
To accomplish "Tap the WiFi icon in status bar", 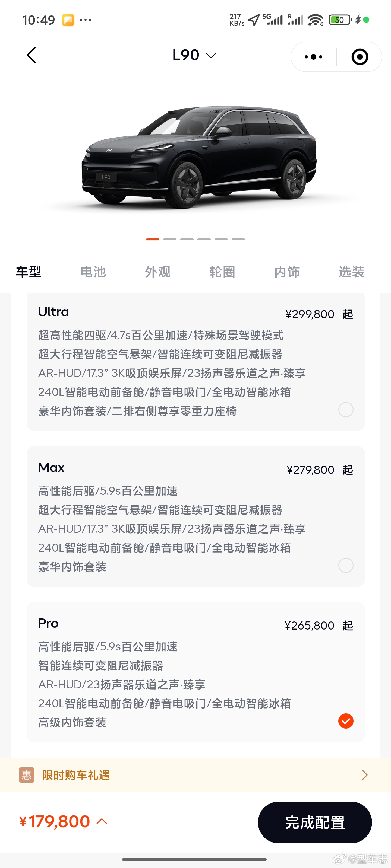I will [316, 20].
